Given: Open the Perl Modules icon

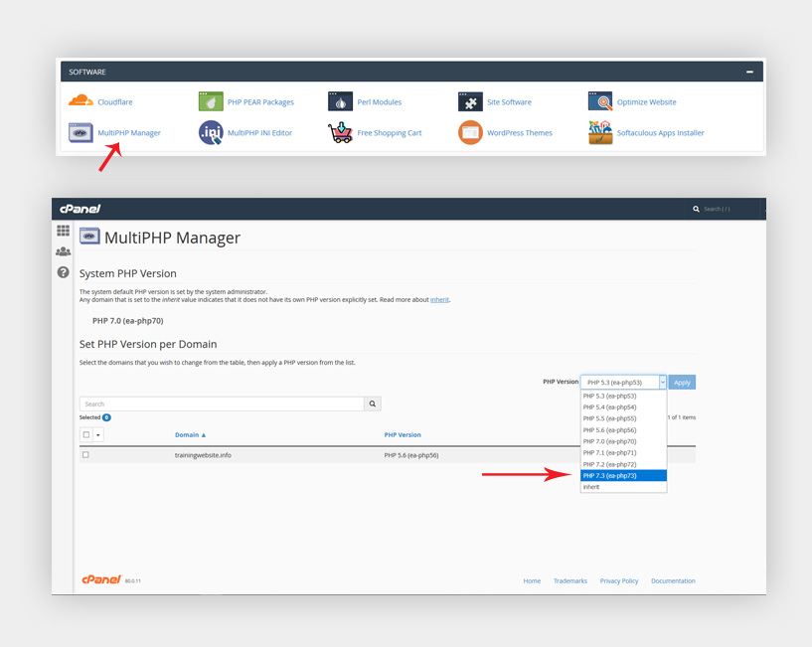Looking at the screenshot, I should pos(340,101).
